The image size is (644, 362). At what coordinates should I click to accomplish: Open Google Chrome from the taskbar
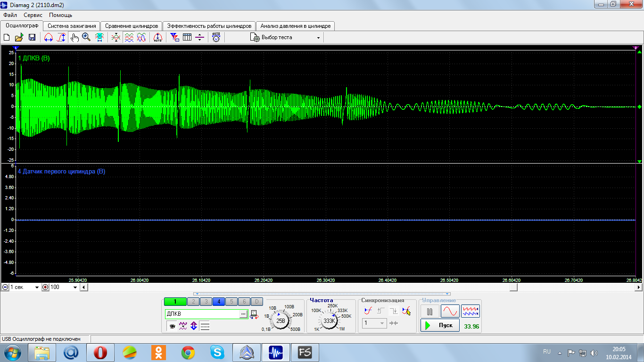tap(188, 352)
